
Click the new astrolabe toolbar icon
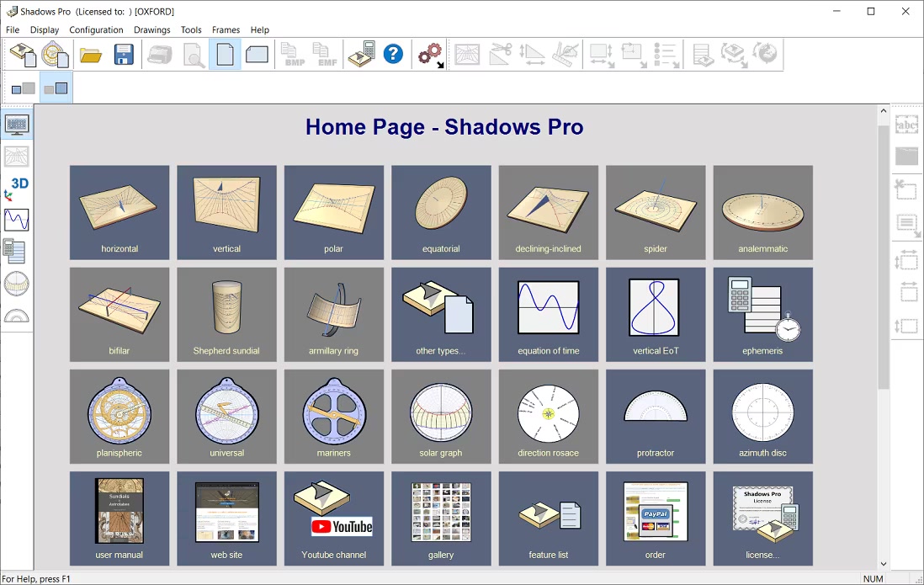[55, 54]
